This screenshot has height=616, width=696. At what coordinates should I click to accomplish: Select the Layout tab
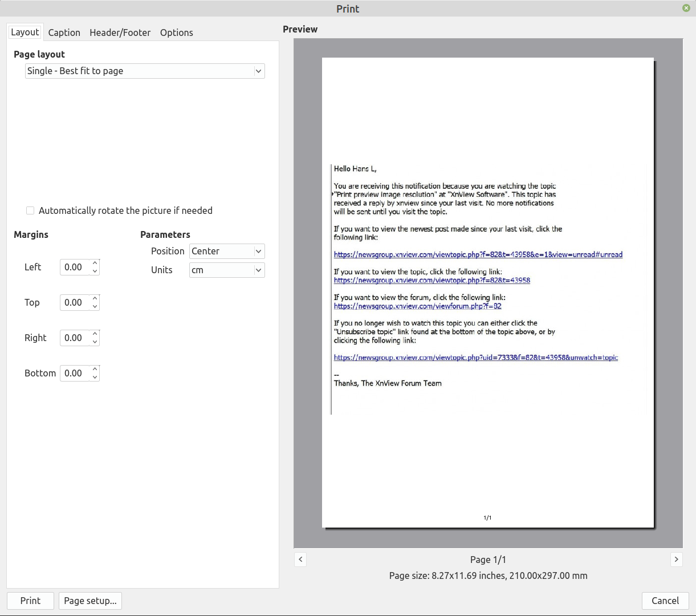click(25, 33)
